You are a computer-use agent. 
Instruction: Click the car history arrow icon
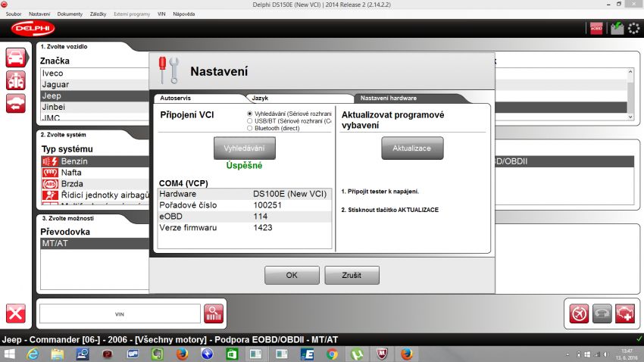(x=16, y=103)
